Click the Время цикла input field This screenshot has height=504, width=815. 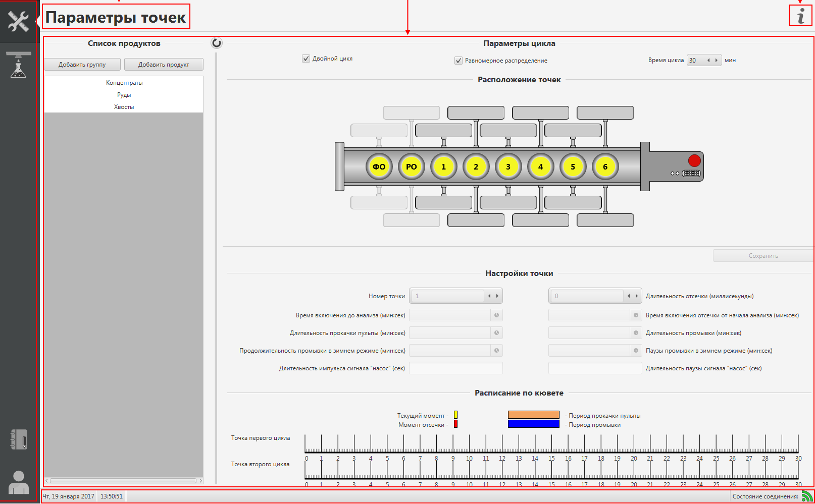[696, 61]
